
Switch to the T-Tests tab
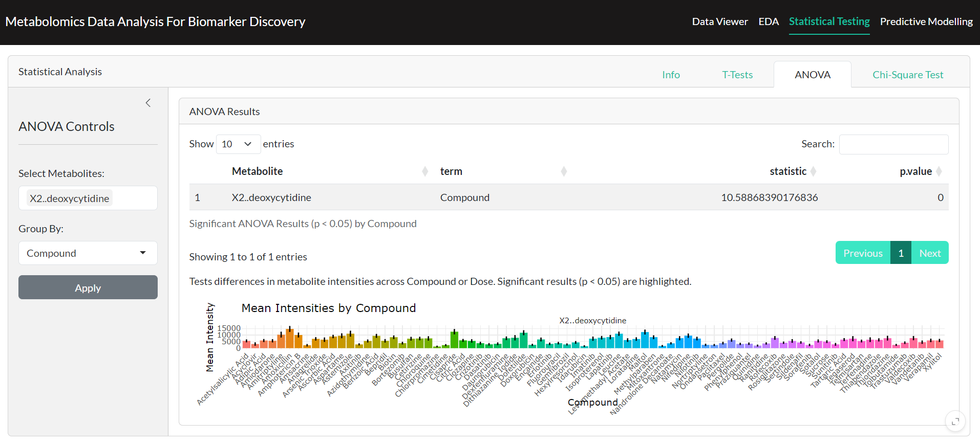[737, 75]
